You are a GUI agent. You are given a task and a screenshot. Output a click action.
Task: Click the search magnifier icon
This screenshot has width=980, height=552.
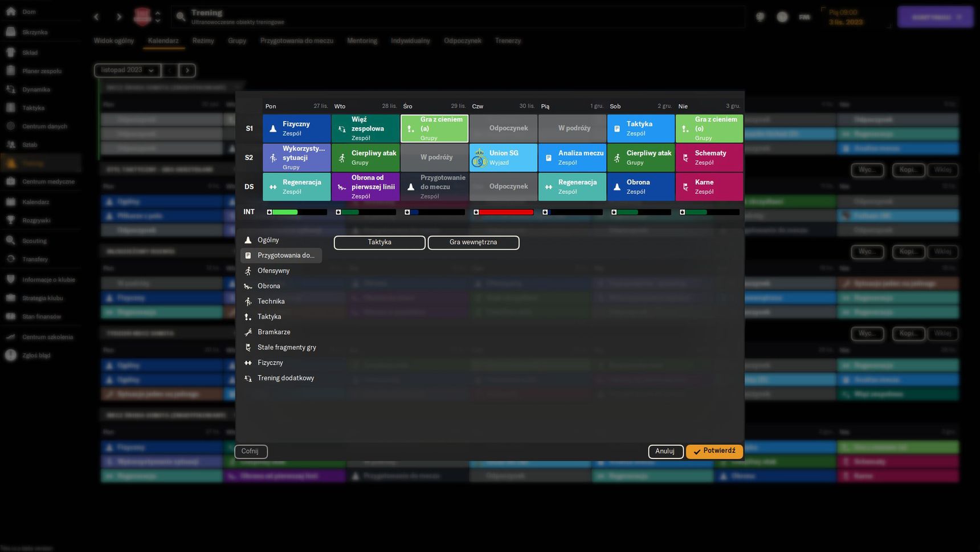click(x=181, y=17)
